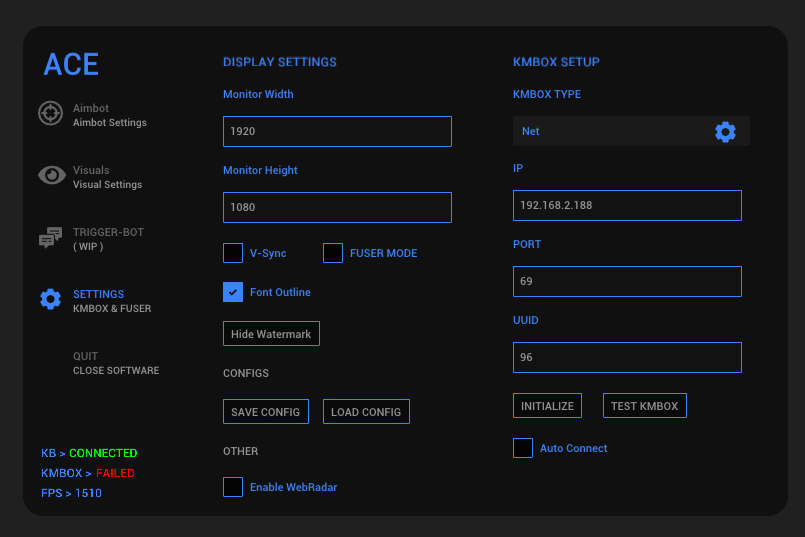Click the UUID label
The image size is (805, 537).
526,320
